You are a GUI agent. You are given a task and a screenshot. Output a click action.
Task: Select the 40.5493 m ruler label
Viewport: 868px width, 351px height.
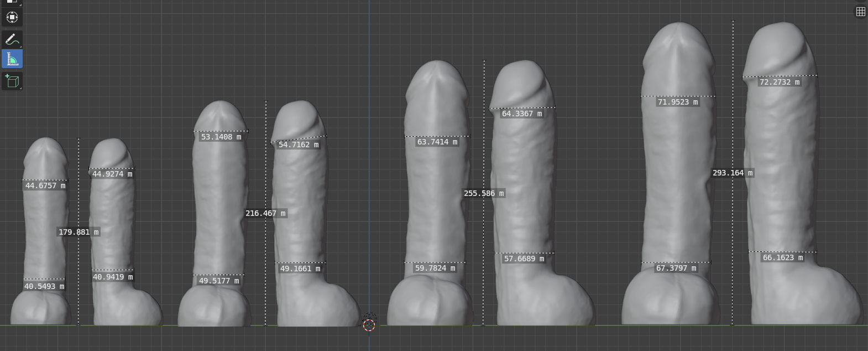(44, 286)
